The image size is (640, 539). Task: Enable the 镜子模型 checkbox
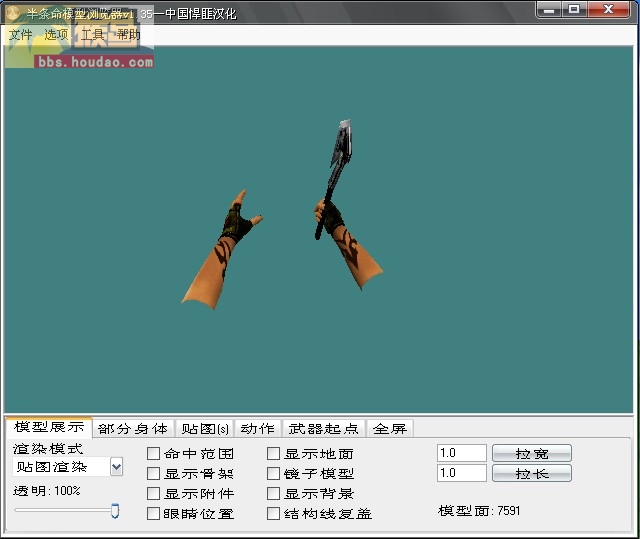click(273, 473)
